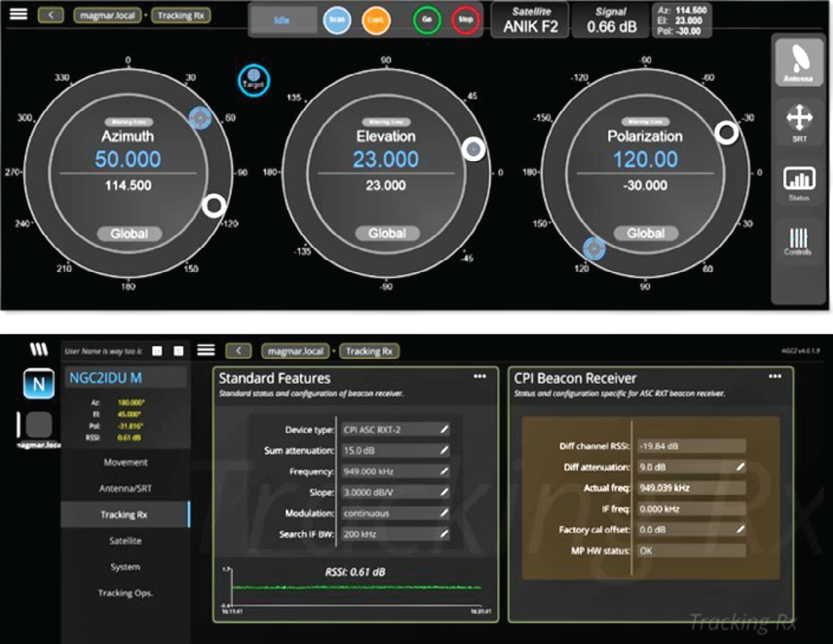Click the red Stop button
Image resolution: width=833 pixels, height=644 pixels.
465,20
